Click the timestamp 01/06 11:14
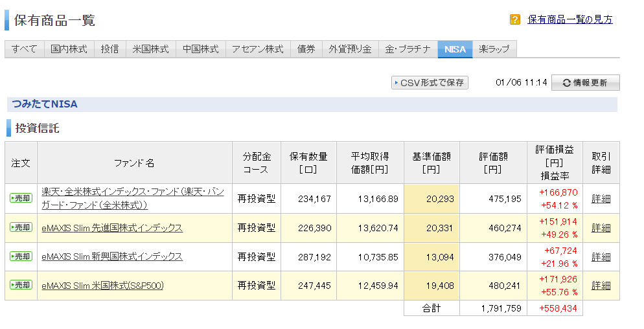644x329 pixels. 521,82
